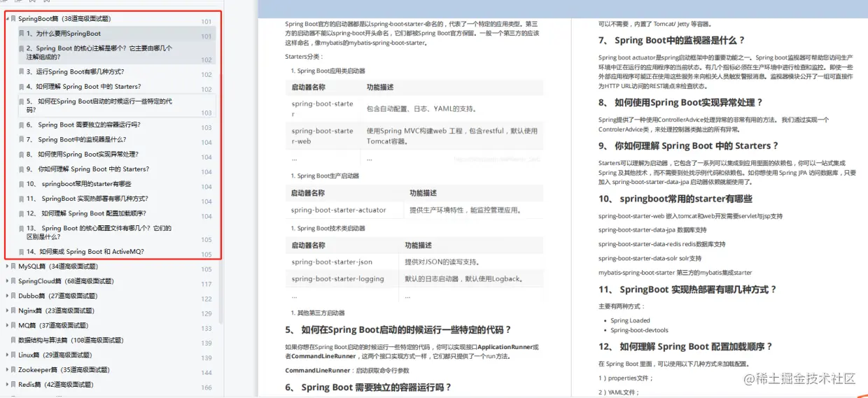Open bookmark 12、如何理解 Spring Boot 配置加载顺序？
Image resolution: width=868 pixels, height=398 pixels.
86,213
